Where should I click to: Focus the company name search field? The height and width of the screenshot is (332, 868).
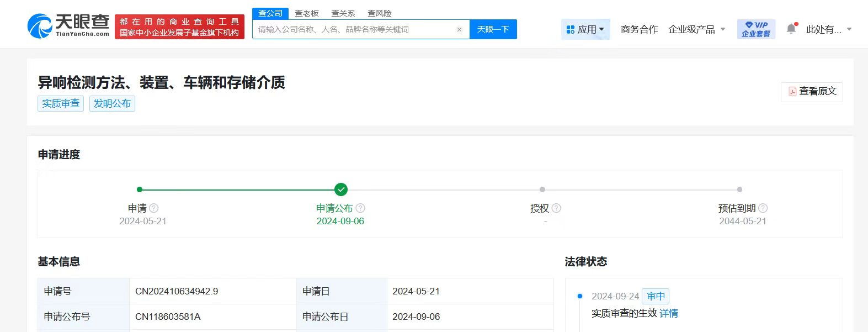pyautogui.click(x=353, y=30)
